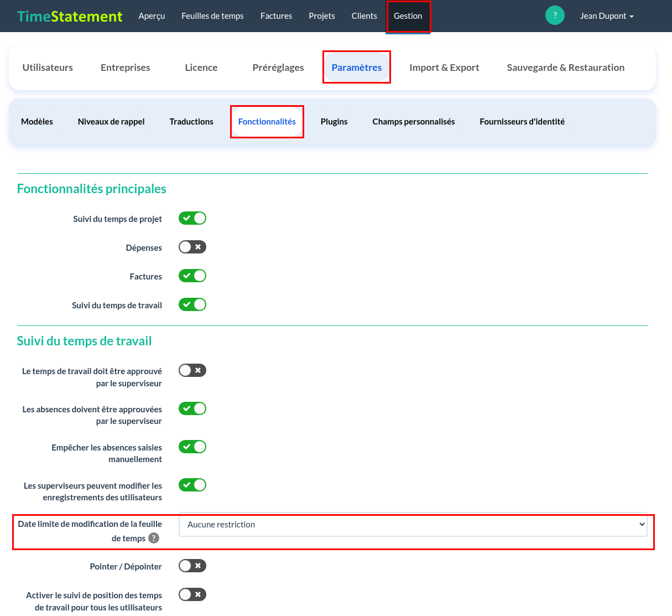The width and height of the screenshot is (672, 616).
Task: Disable the Factures feature switch
Action: click(192, 276)
